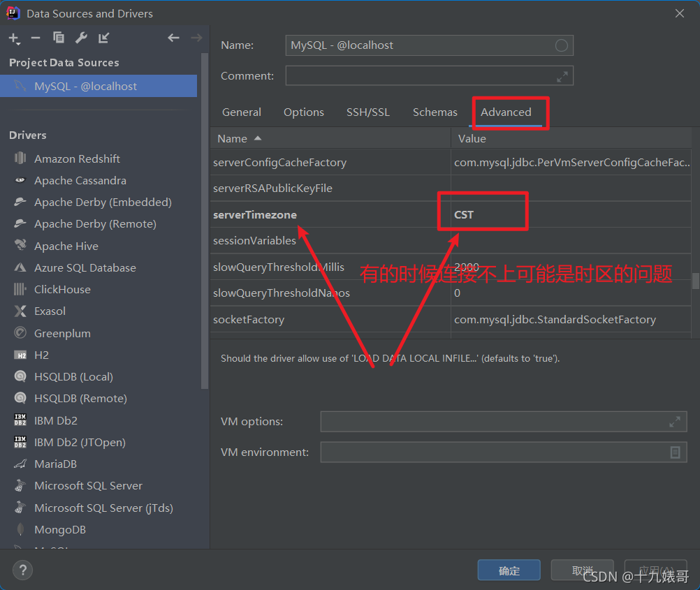Click the color circle in Name field
700x590 pixels.
[561, 45]
